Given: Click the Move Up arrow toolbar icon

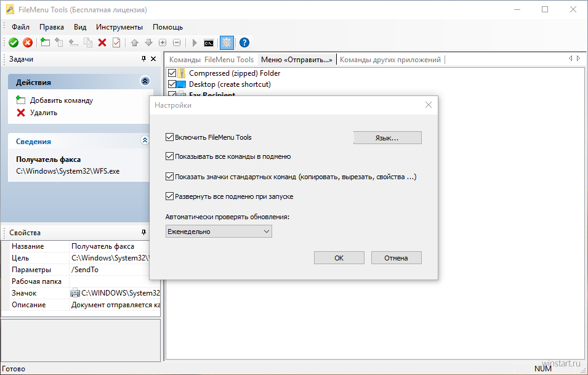Looking at the screenshot, I should click(x=135, y=42).
